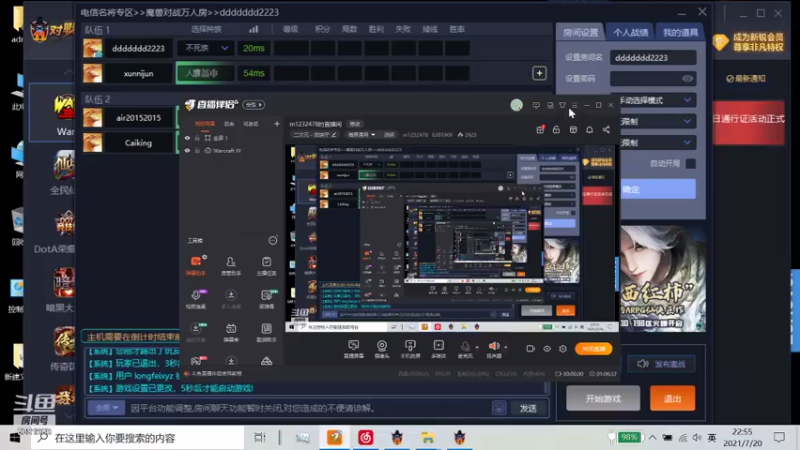This screenshot has width=800, height=450.
Task: Toggle preview eye icon in streaming bar
Action: pos(546,348)
